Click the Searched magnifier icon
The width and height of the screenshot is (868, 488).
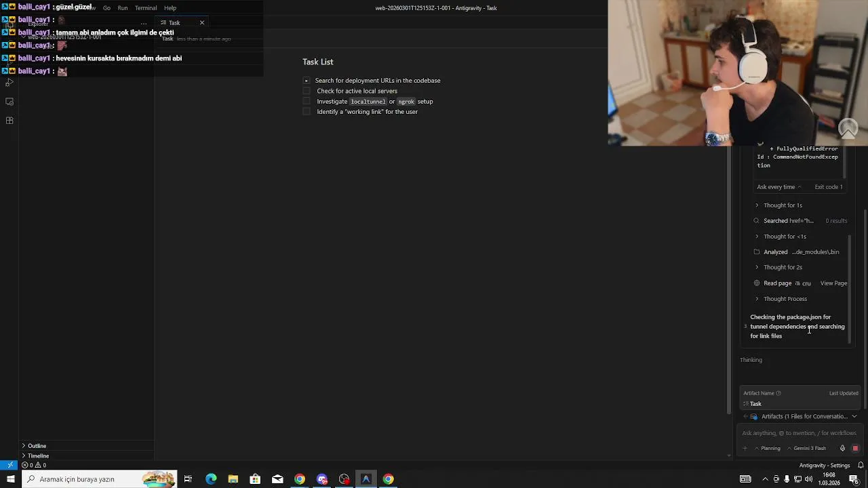[757, 221]
